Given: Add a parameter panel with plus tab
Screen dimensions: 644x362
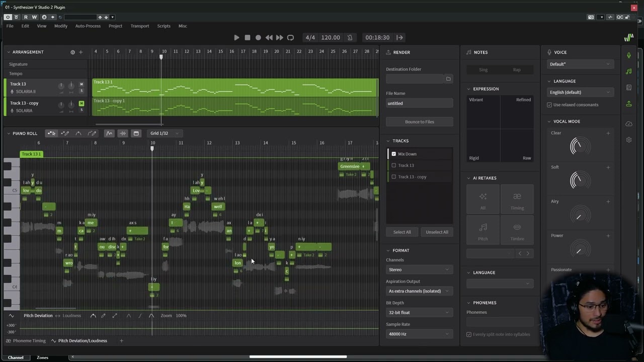Looking at the screenshot, I should coord(121,341).
